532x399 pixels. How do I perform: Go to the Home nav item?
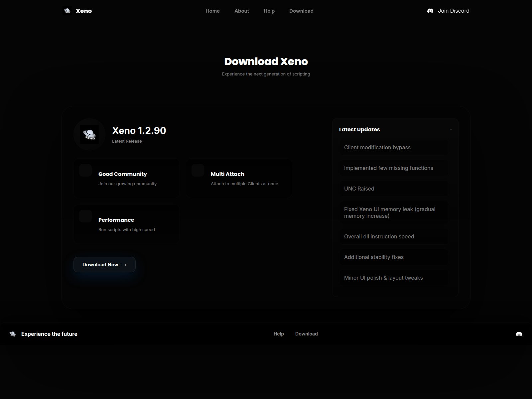[x=213, y=11]
